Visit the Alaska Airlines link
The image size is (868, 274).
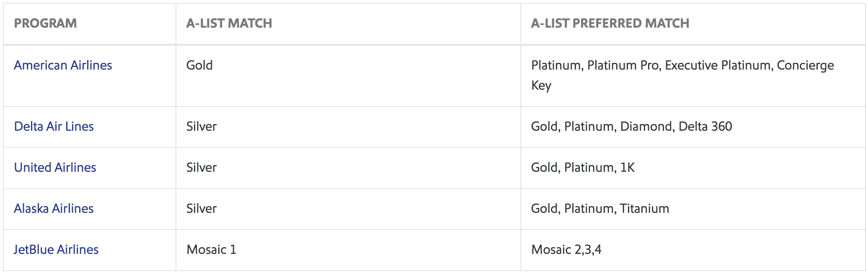[54, 209]
